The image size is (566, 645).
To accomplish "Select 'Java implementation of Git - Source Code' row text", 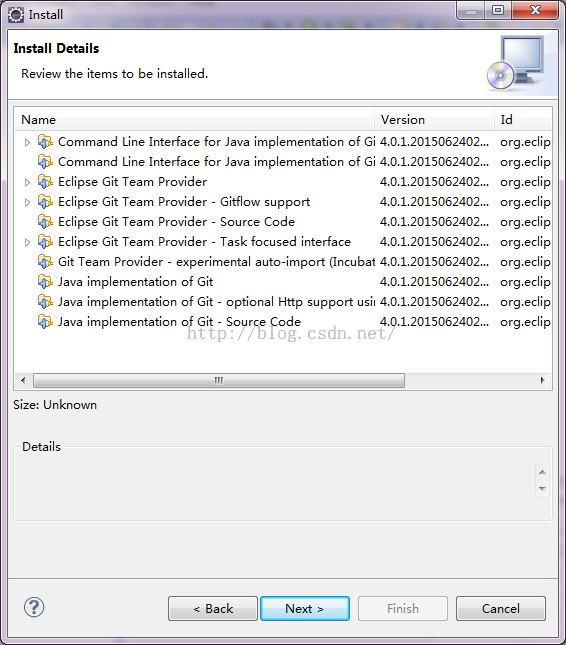I will tap(179, 322).
